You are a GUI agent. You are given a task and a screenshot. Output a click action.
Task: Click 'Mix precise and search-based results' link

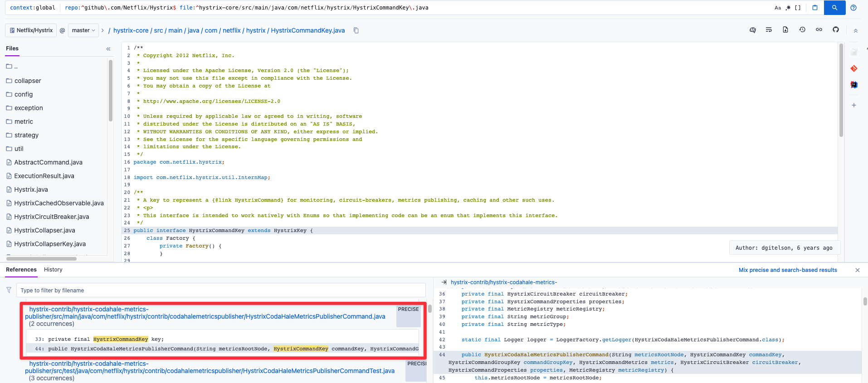point(788,270)
